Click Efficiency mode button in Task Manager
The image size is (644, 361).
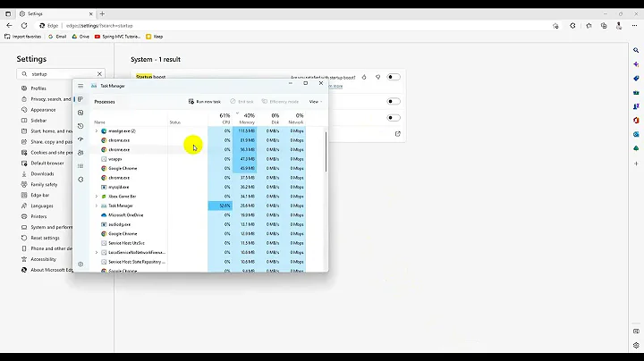[x=281, y=101]
